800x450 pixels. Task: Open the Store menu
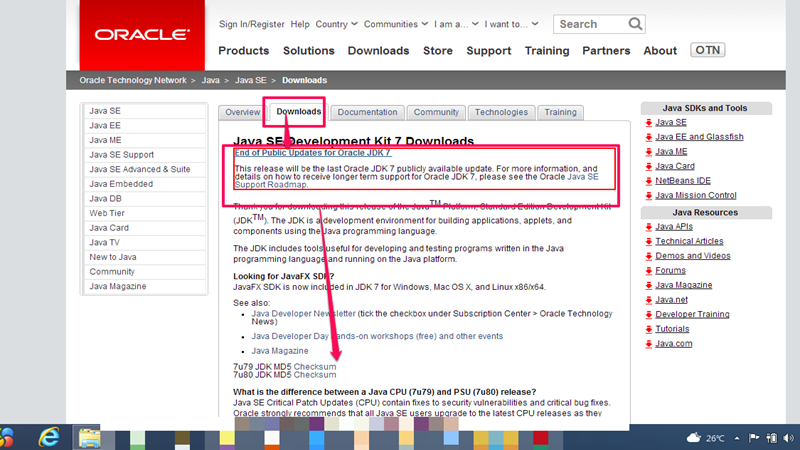tap(438, 51)
